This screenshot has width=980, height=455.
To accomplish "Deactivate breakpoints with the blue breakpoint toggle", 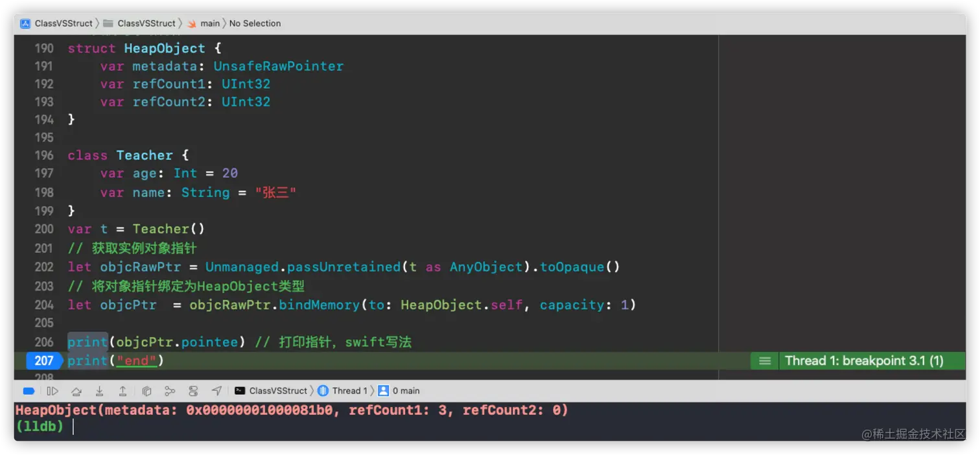I will [x=29, y=391].
